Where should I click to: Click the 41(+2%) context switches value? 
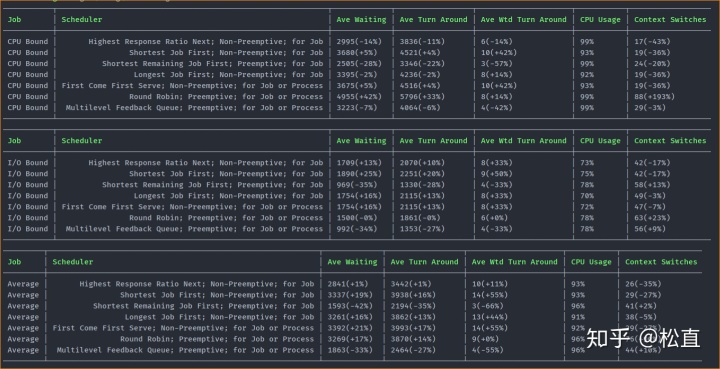[641, 306]
